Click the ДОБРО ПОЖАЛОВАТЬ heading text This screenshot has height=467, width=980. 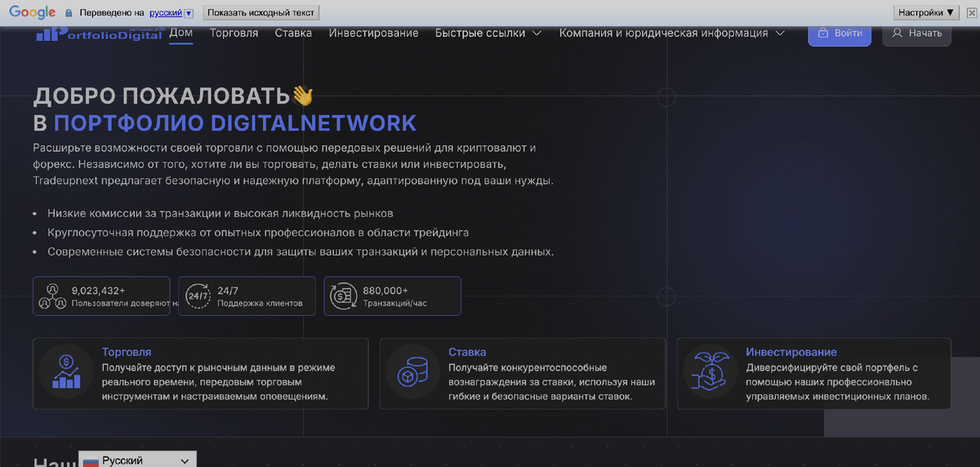[162, 96]
